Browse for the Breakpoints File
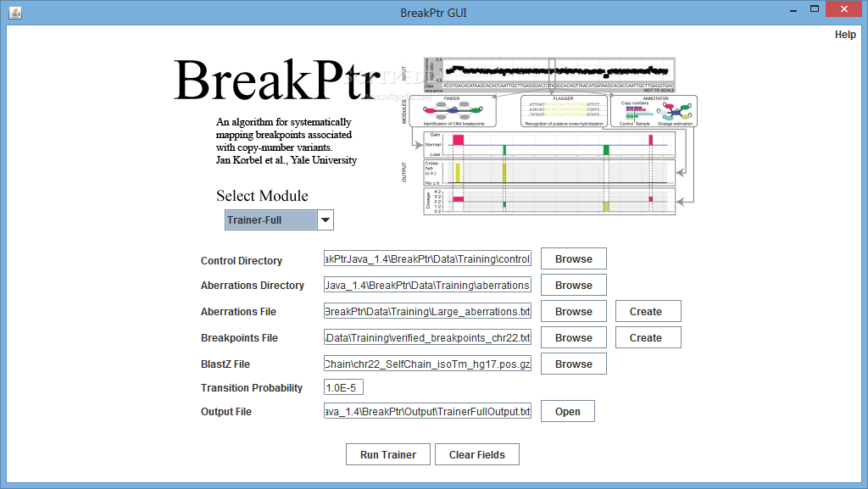The image size is (868, 489). pyautogui.click(x=574, y=337)
